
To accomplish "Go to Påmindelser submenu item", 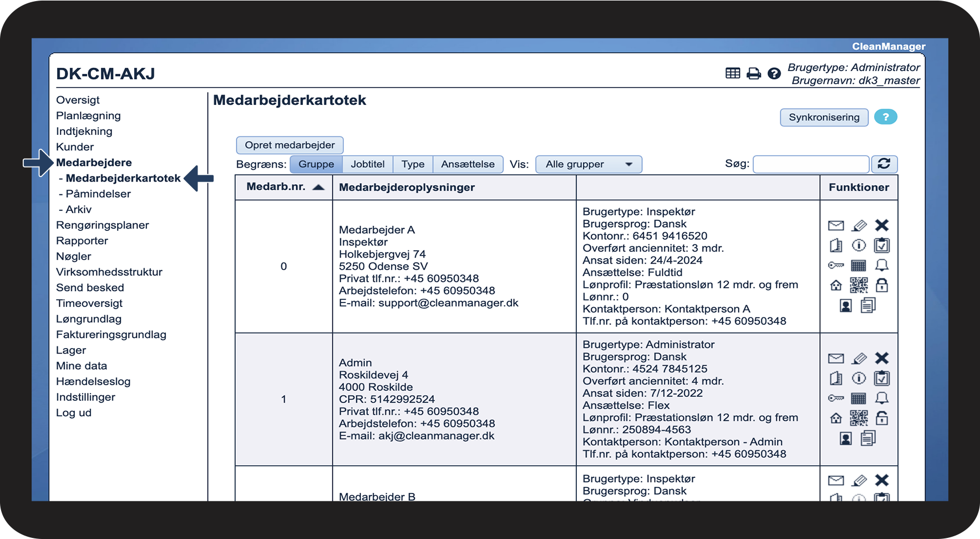I will [98, 194].
